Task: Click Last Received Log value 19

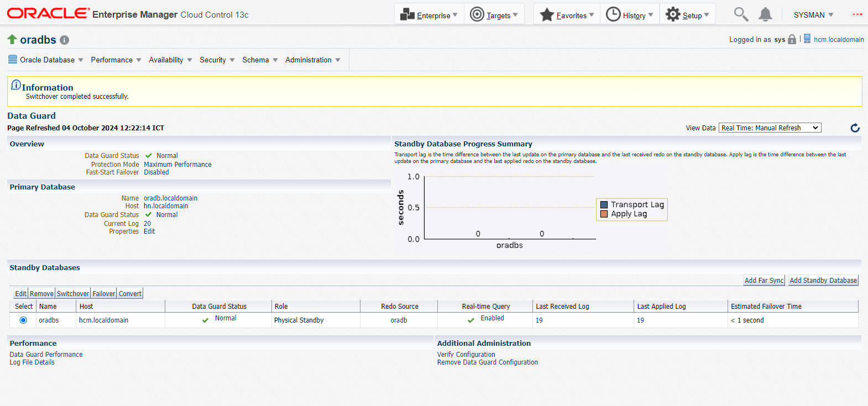Action: pos(539,320)
